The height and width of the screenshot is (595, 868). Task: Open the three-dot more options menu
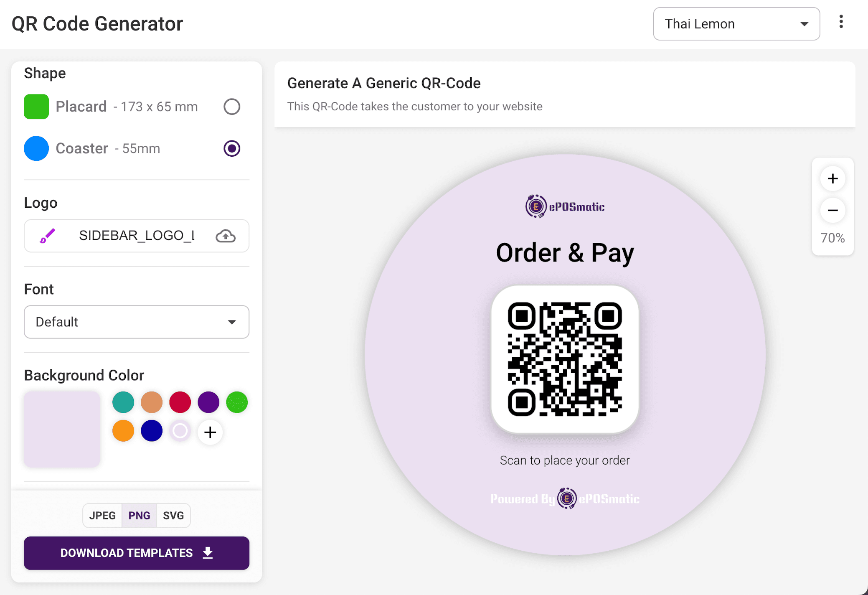841,22
